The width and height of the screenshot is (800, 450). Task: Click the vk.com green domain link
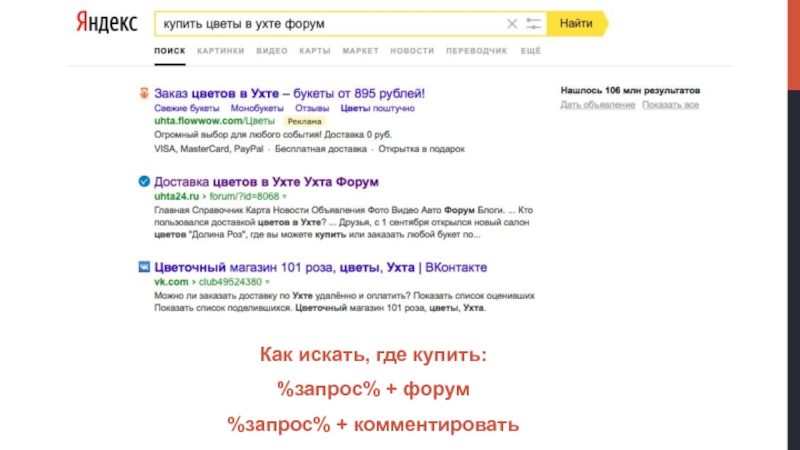tap(171, 282)
